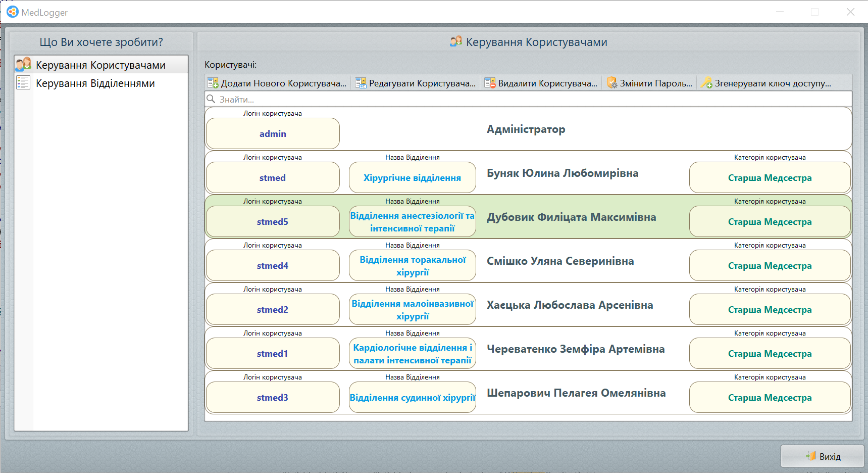Click the departments list icon in the left panel
868x473 pixels.
tap(23, 83)
